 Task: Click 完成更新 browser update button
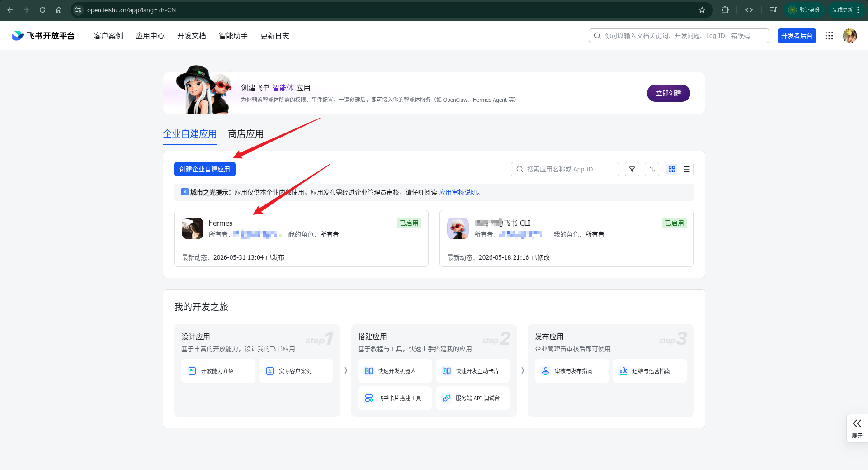(846, 10)
